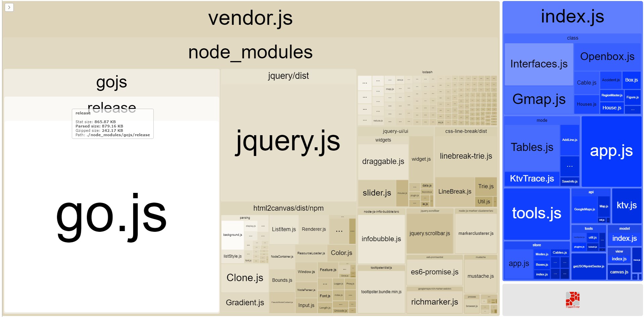Click the Input.js block
This screenshot has height=317, width=644.
(x=306, y=305)
